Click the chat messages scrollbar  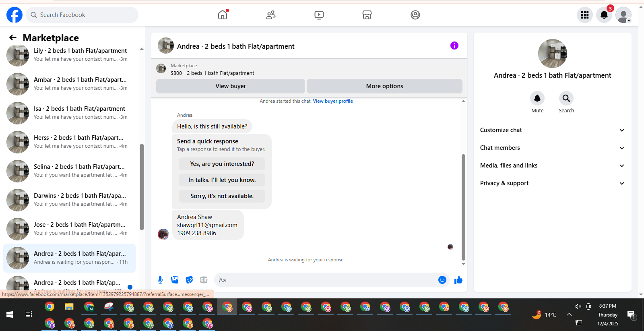tap(463, 207)
